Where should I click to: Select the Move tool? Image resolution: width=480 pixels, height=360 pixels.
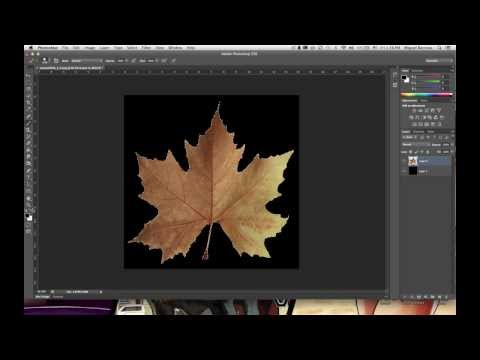pos(29,75)
